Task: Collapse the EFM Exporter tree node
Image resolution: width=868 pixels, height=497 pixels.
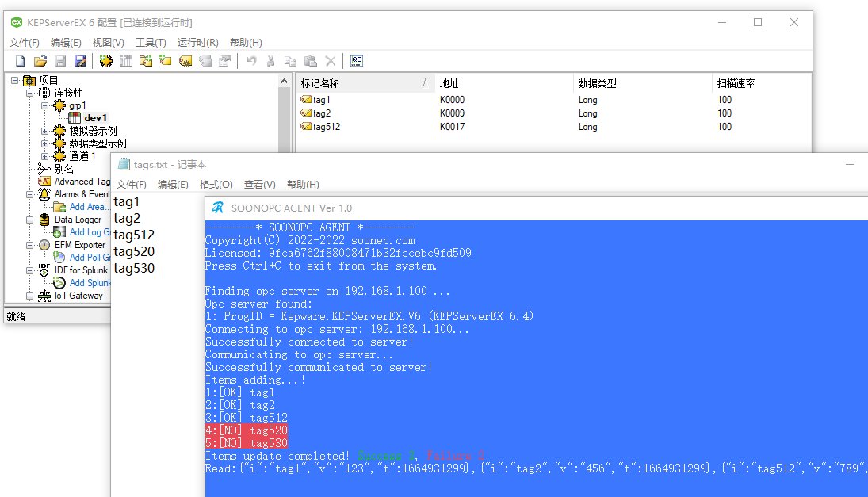Action: pos(30,245)
